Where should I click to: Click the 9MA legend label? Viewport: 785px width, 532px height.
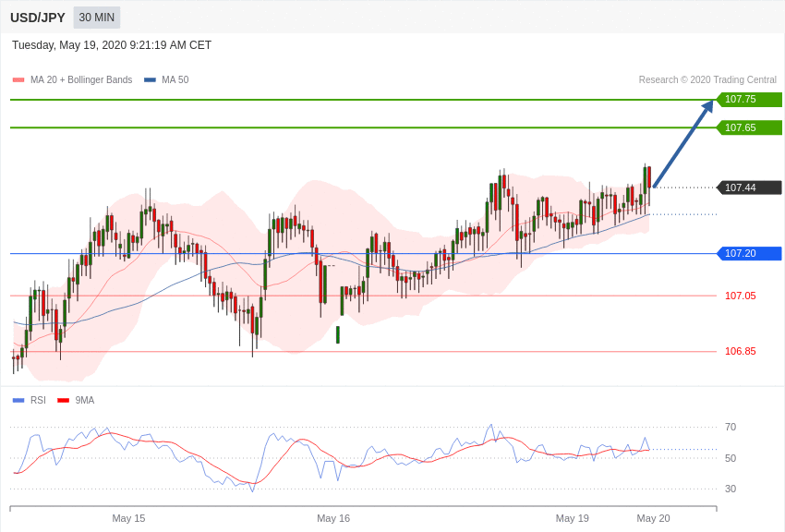[85, 400]
